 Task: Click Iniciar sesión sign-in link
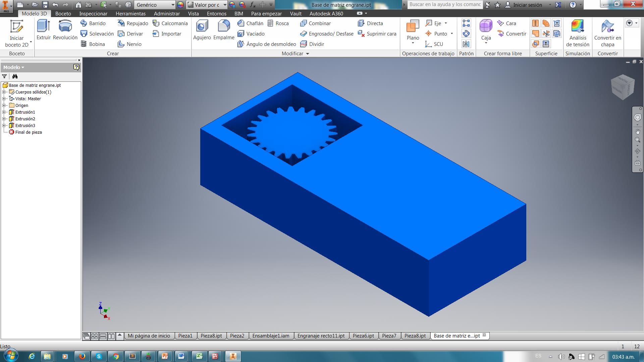coord(527,5)
